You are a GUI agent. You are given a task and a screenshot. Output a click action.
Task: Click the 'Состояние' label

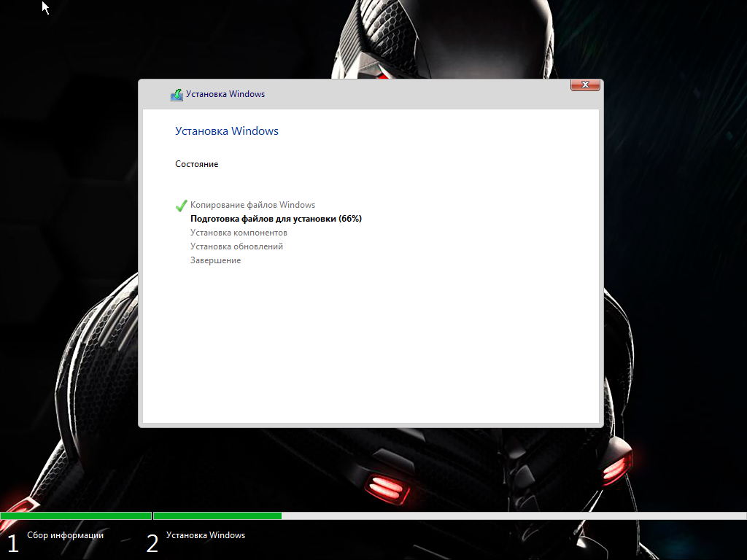pyautogui.click(x=196, y=164)
